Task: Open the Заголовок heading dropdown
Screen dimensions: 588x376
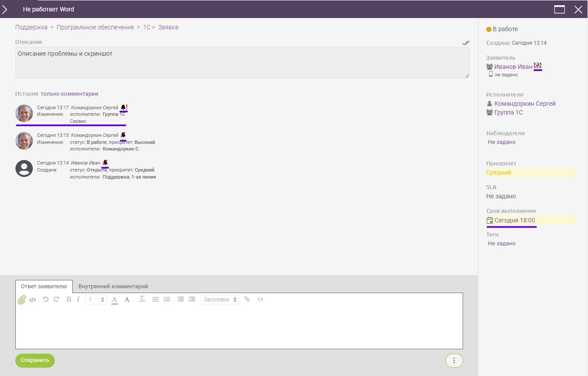Action: coord(220,300)
